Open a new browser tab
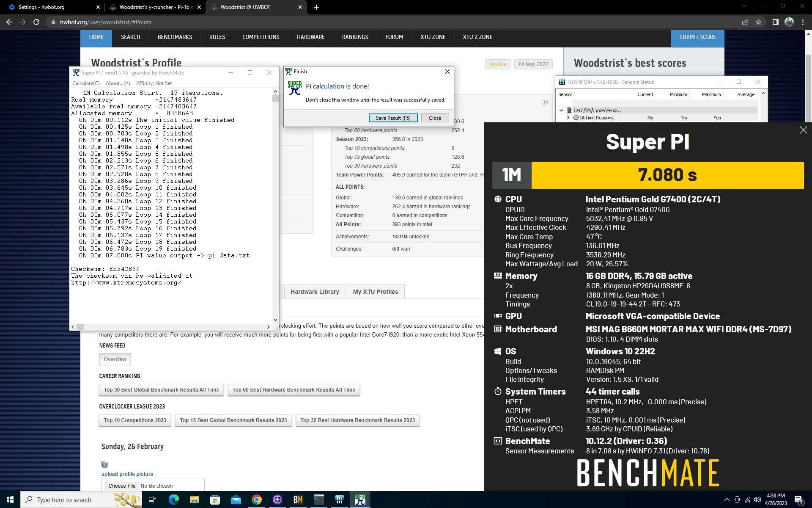This screenshot has width=812, height=508. [316, 7]
